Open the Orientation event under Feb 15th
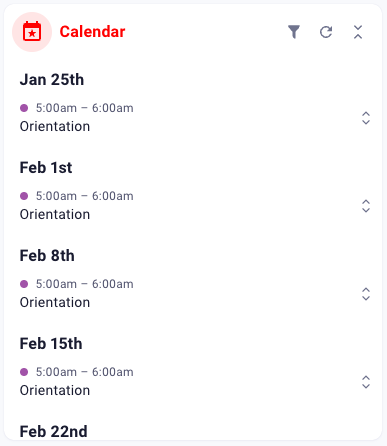Image resolution: width=387 pixels, height=446 pixels. [55, 390]
